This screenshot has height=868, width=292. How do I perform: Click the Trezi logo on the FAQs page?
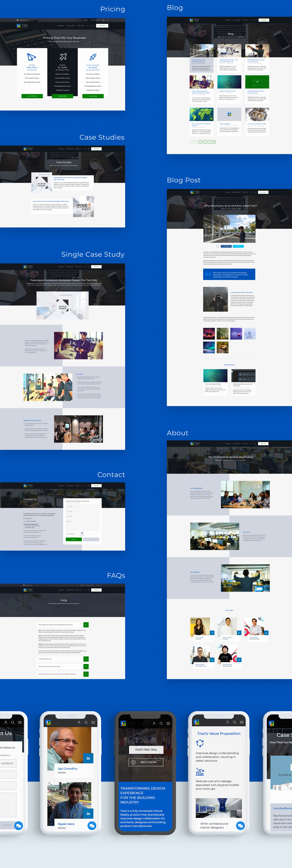click(x=28, y=590)
